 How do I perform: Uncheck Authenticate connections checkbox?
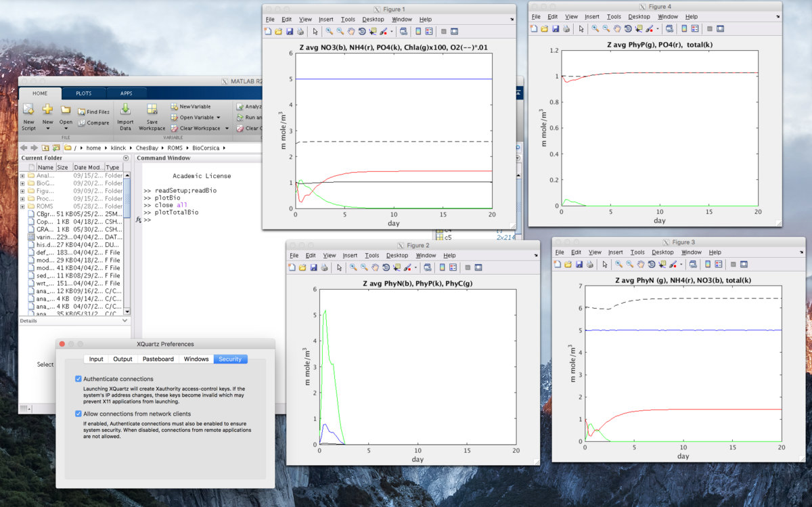(78, 379)
